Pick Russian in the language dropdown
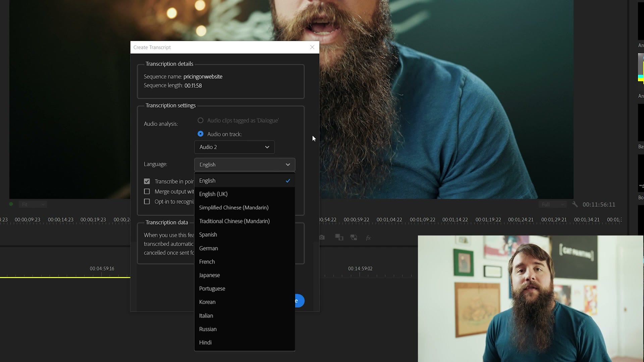Screen dimensions: 644x362 point(245,329)
